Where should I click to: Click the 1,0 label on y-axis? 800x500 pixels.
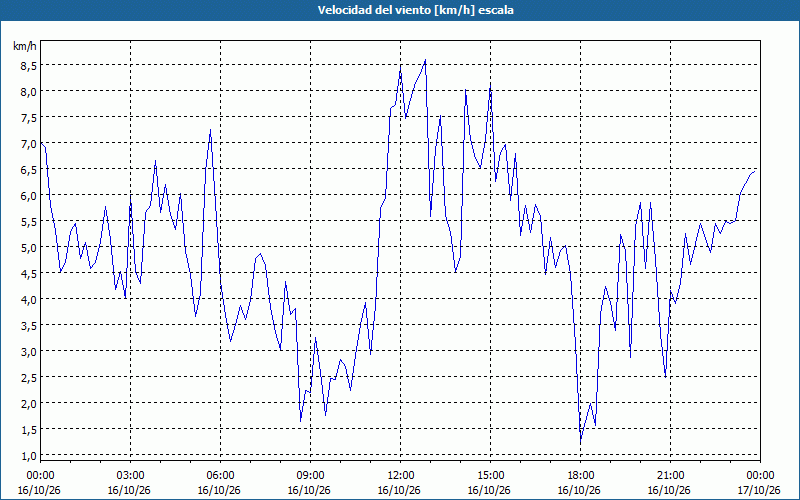pyautogui.click(x=29, y=455)
